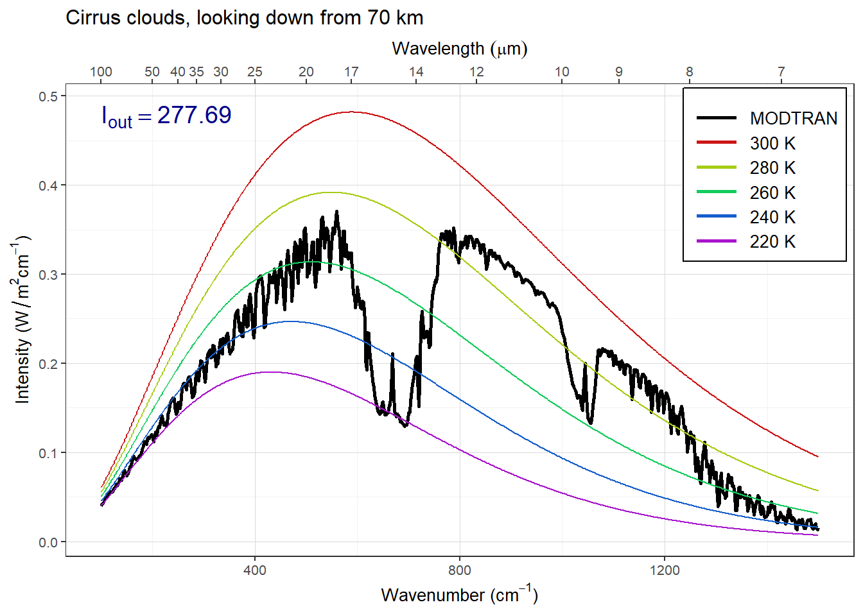
Task: Click the 'Wavenumber (cm⁻¹)' bottom axis title
Action: click(460, 594)
